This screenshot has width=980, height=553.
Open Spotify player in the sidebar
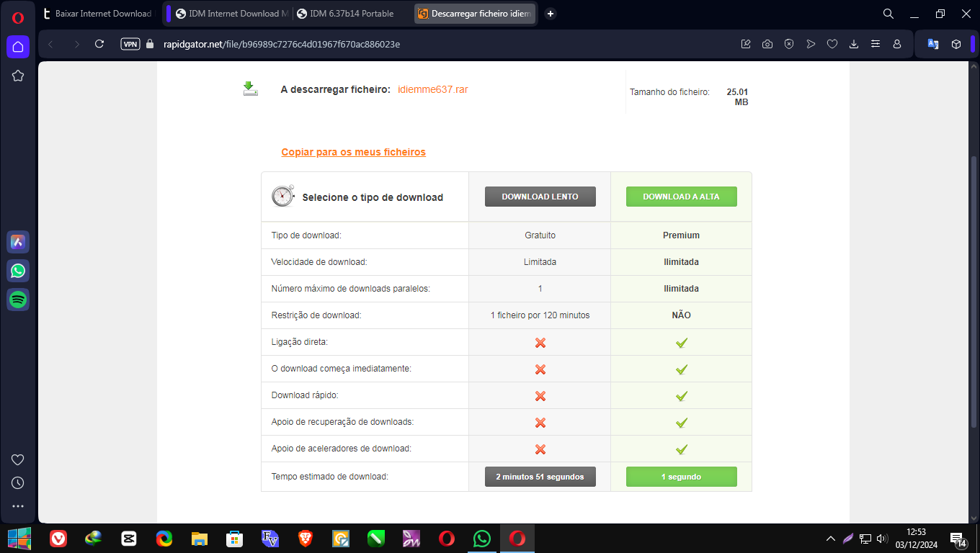(18, 300)
